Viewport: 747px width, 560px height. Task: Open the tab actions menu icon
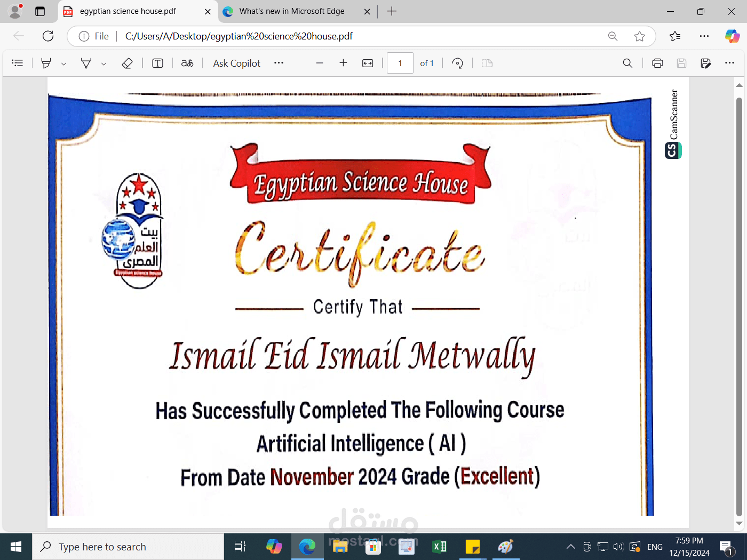[40, 11]
